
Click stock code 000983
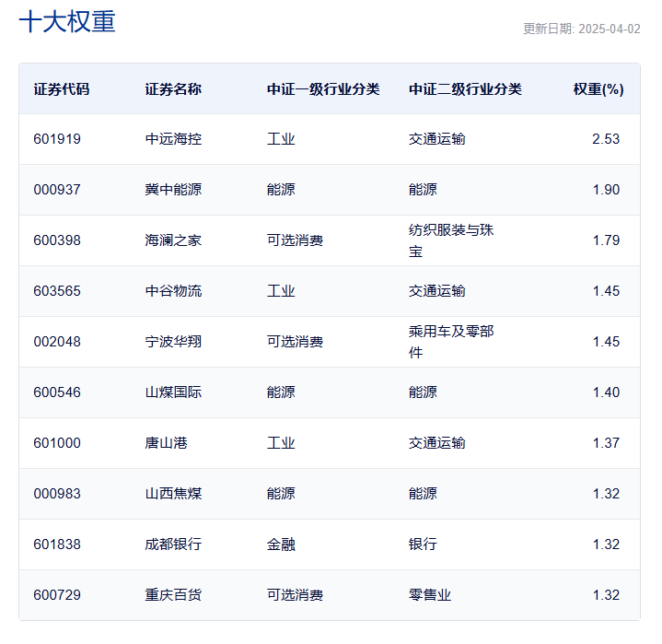click(57, 494)
